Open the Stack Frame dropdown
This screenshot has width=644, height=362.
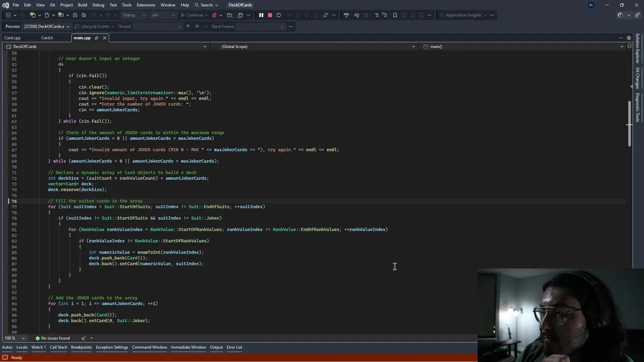(260, 26)
